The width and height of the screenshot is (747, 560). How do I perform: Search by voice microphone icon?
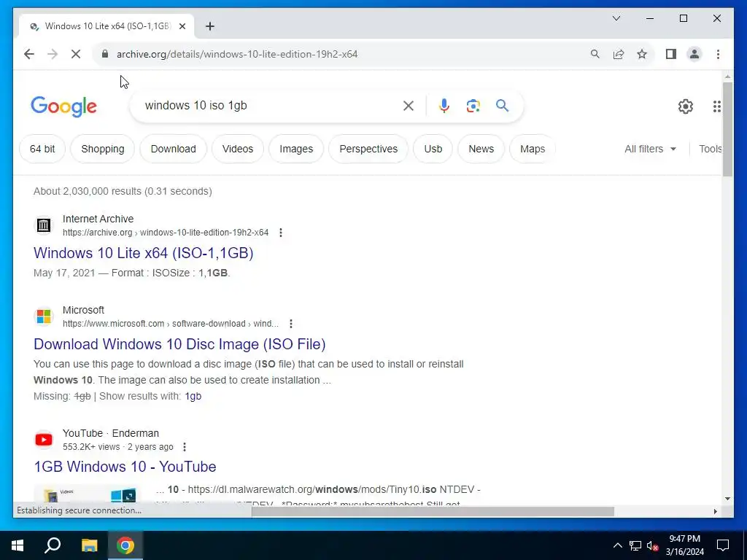tap(444, 106)
